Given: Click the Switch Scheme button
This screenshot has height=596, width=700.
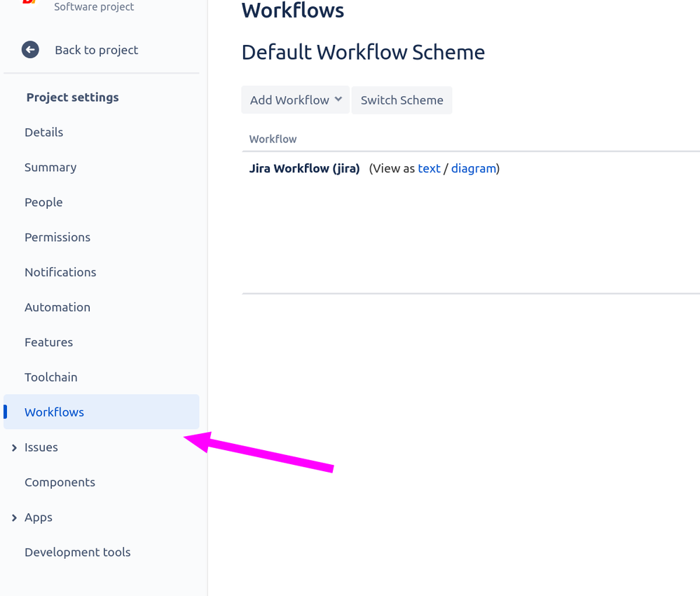Looking at the screenshot, I should point(402,100).
